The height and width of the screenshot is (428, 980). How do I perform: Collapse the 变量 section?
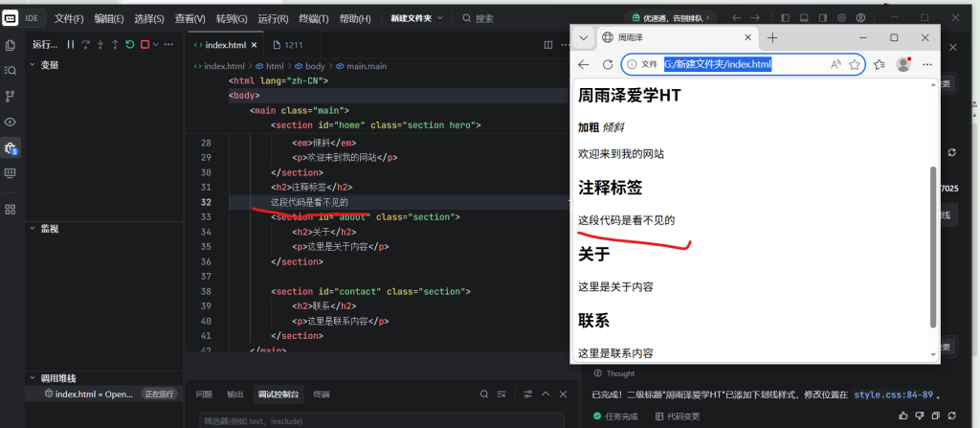(33, 64)
